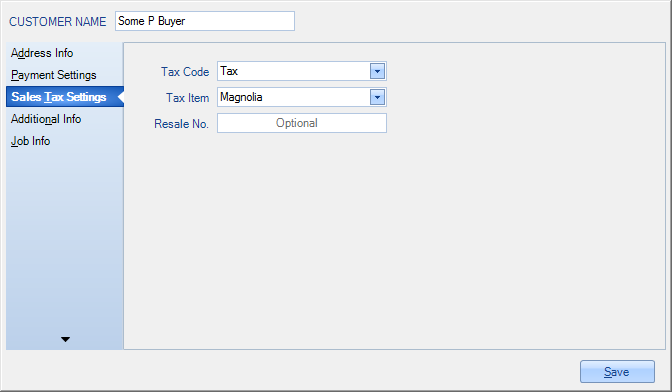
Task: Click the Resale No. label text
Action: pyautogui.click(x=181, y=124)
